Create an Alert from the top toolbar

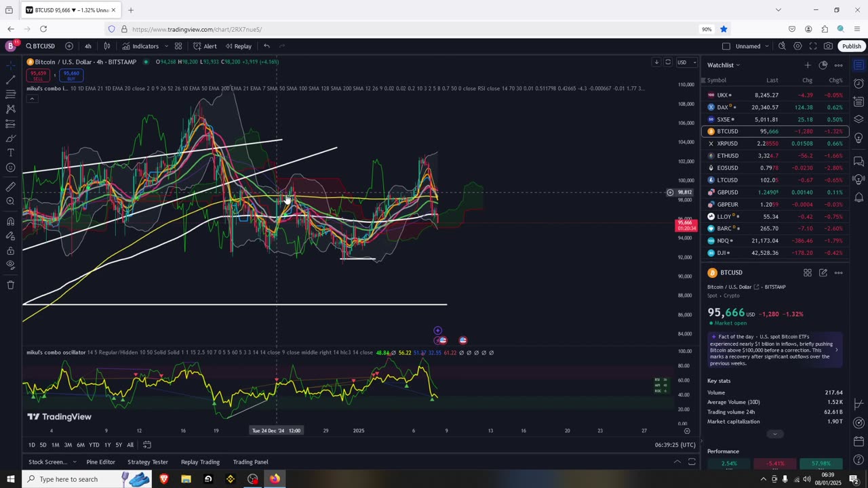tap(205, 46)
